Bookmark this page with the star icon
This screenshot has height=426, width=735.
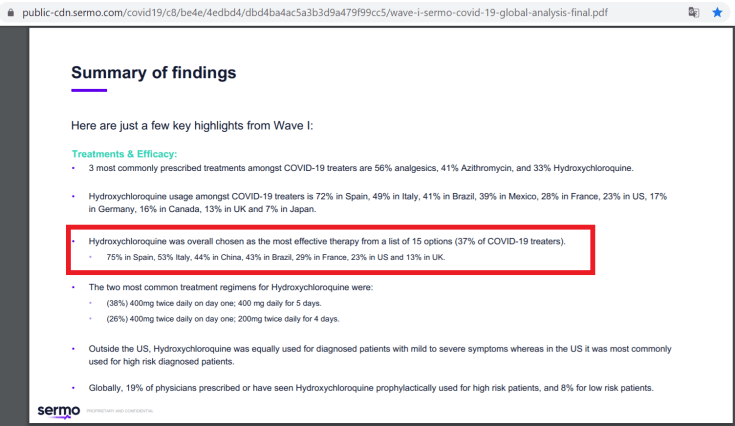click(x=717, y=12)
